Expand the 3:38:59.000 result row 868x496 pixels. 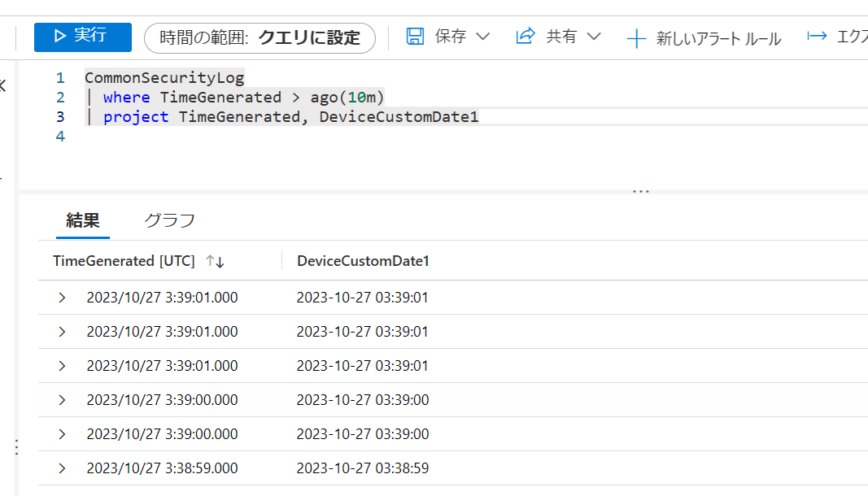(x=62, y=468)
